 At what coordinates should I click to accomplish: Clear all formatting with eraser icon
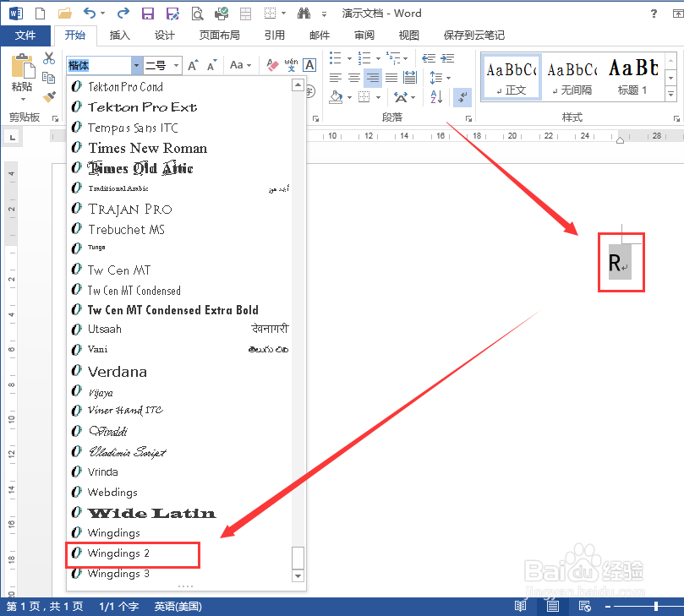pos(272,65)
